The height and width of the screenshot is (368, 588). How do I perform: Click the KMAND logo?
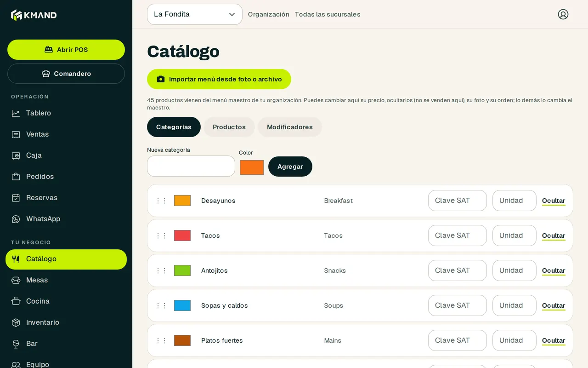click(34, 15)
